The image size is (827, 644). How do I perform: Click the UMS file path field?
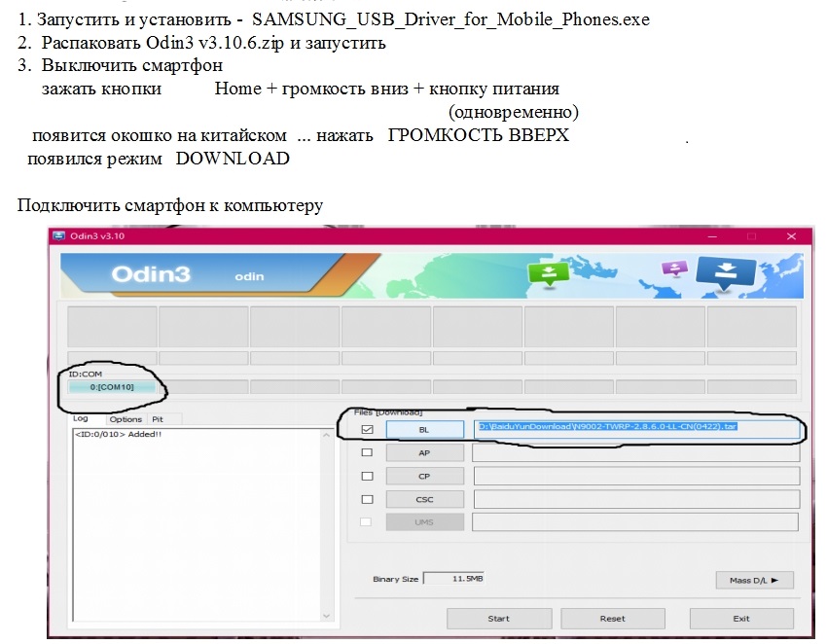pos(635,521)
